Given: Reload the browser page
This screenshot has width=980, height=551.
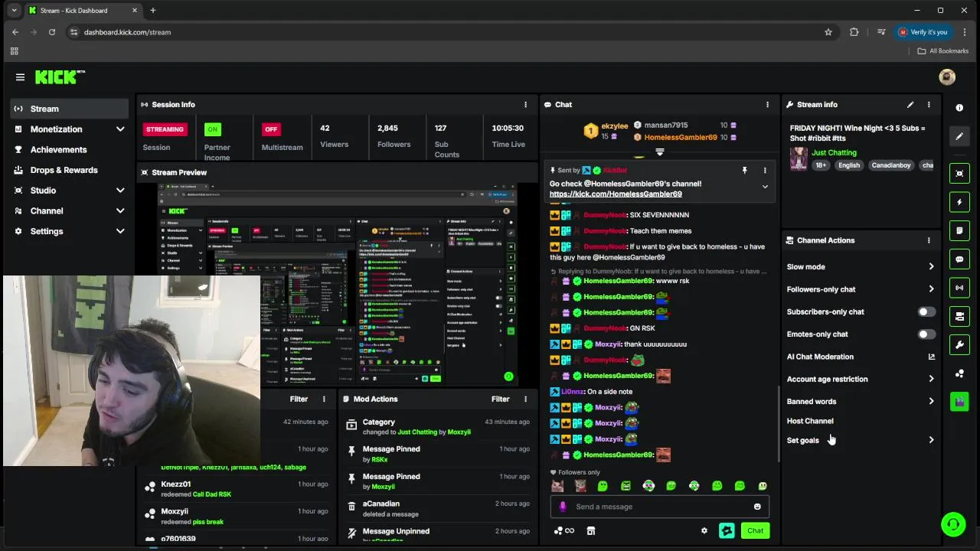Looking at the screenshot, I should coord(51,32).
